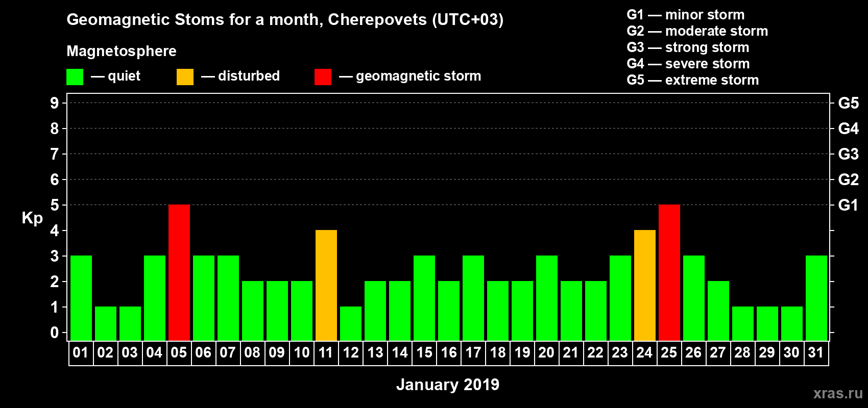Click the 'January 2019' month label
This screenshot has width=868, height=408.
[x=448, y=385]
